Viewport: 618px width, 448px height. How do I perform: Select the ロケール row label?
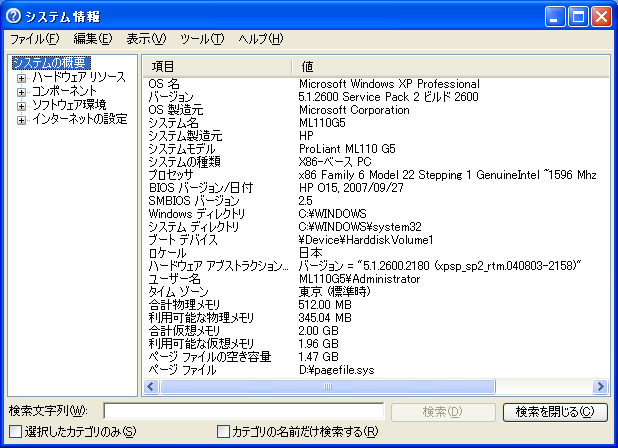(167, 253)
